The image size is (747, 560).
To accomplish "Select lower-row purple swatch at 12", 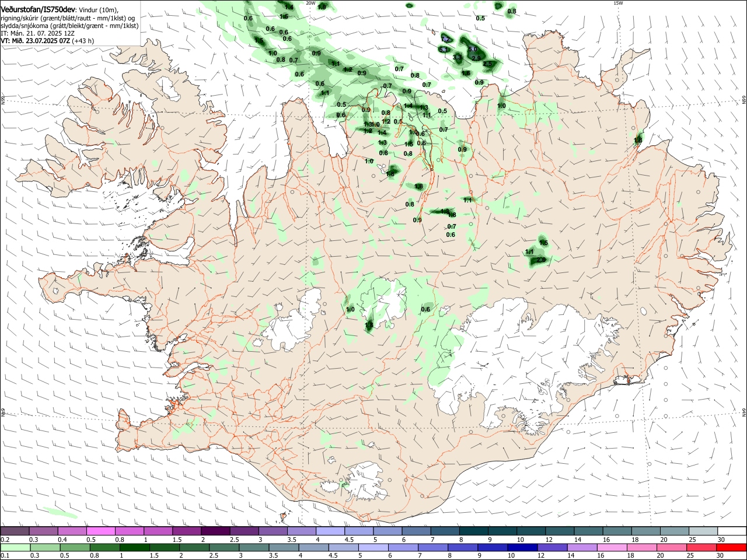I will pos(552,547).
